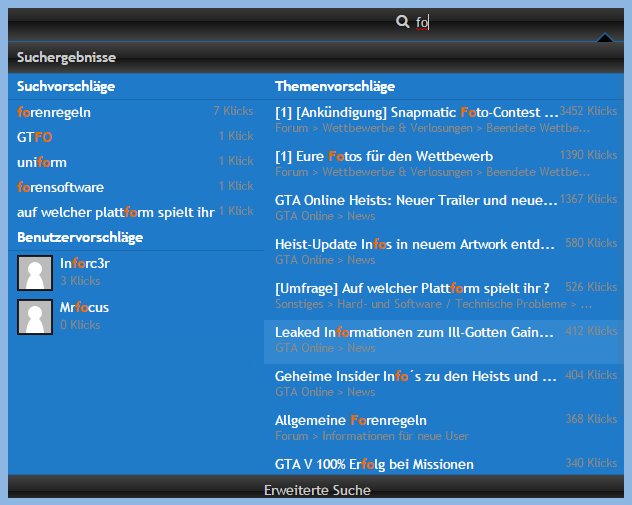Click the magnifying glass search icon

(x=402, y=21)
